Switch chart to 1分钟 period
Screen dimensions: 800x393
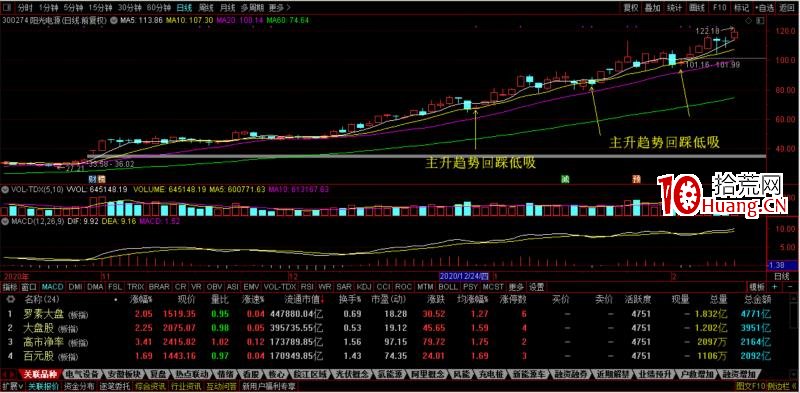pyautogui.click(x=48, y=8)
